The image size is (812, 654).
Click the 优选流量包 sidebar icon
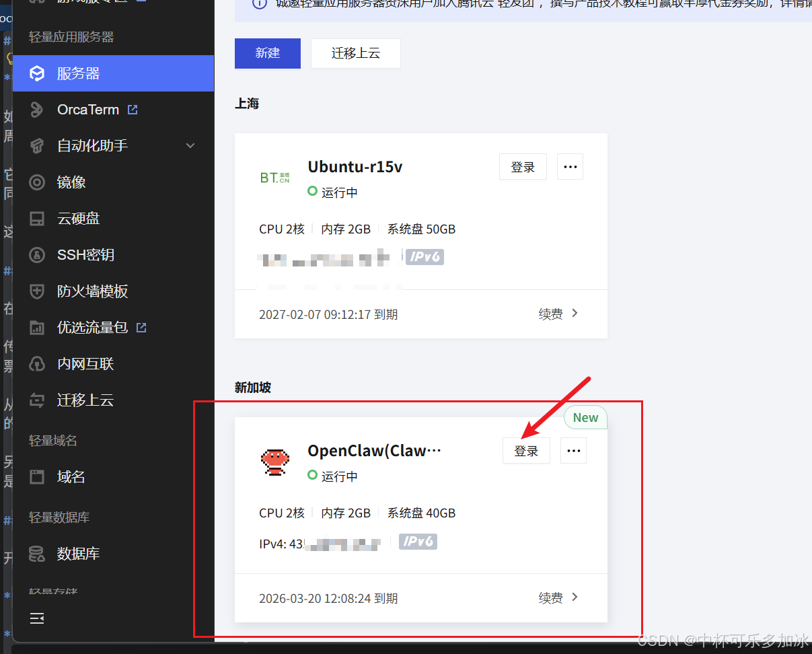point(37,328)
